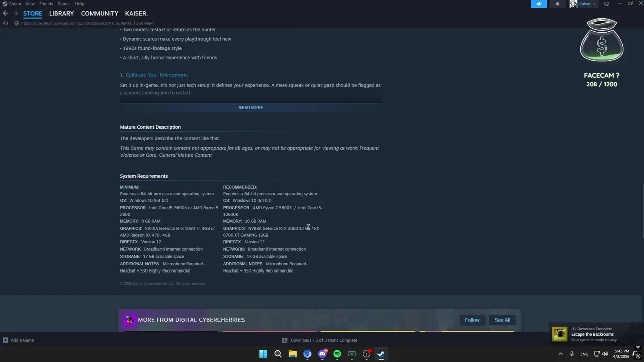This screenshot has height=362, width=644.
Task: Click the 8 GB RAM memory line
Action: click(x=140, y=221)
